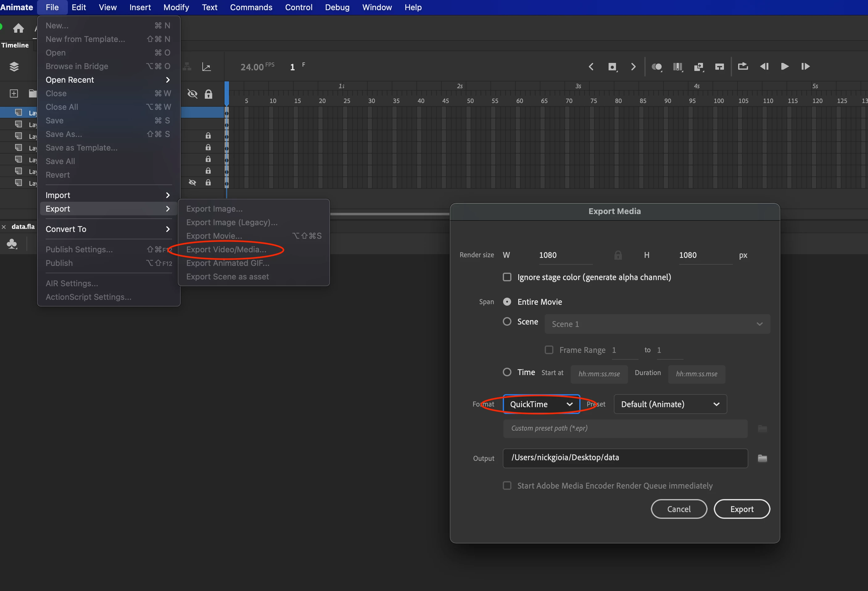This screenshot has width=868, height=591.
Task: Click the Export button
Action: click(742, 509)
